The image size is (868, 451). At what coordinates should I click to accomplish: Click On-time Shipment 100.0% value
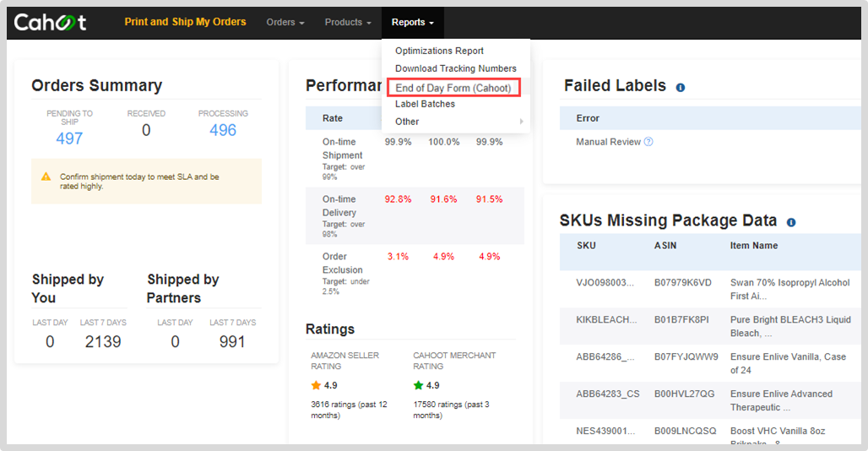(x=443, y=142)
